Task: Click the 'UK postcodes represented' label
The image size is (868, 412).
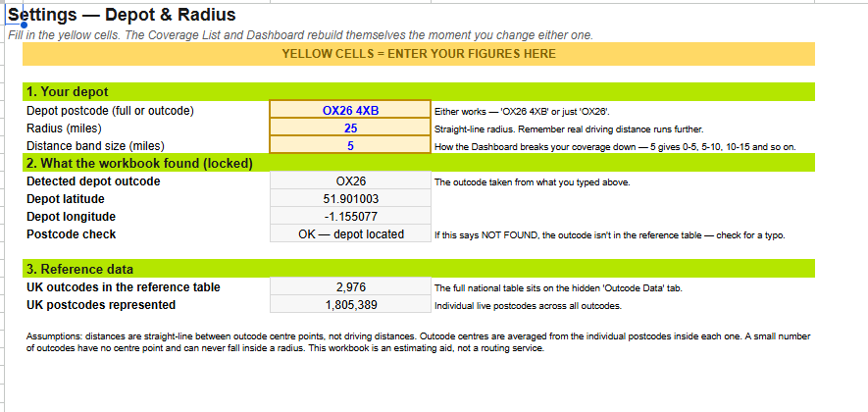Action: click(101, 304)
